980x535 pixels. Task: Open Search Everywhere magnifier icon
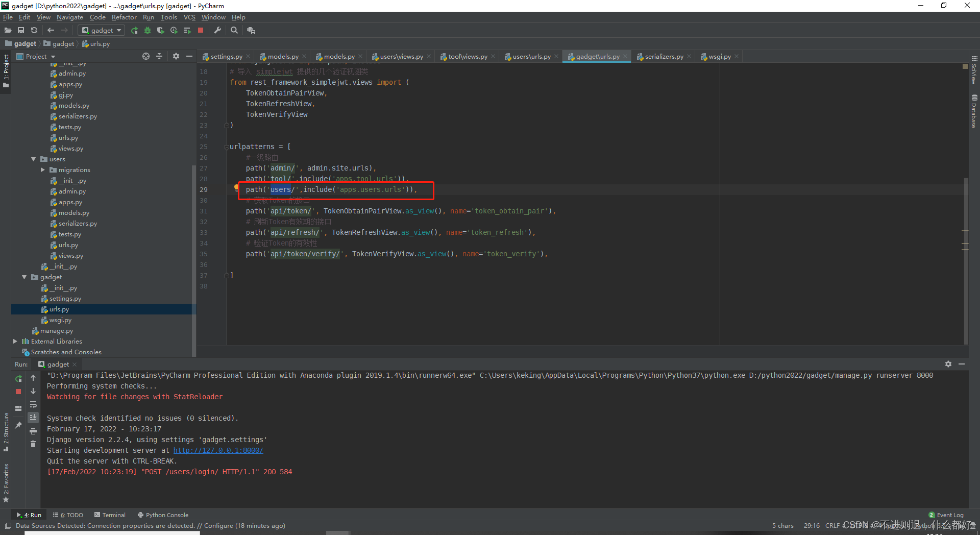(234, 31)
